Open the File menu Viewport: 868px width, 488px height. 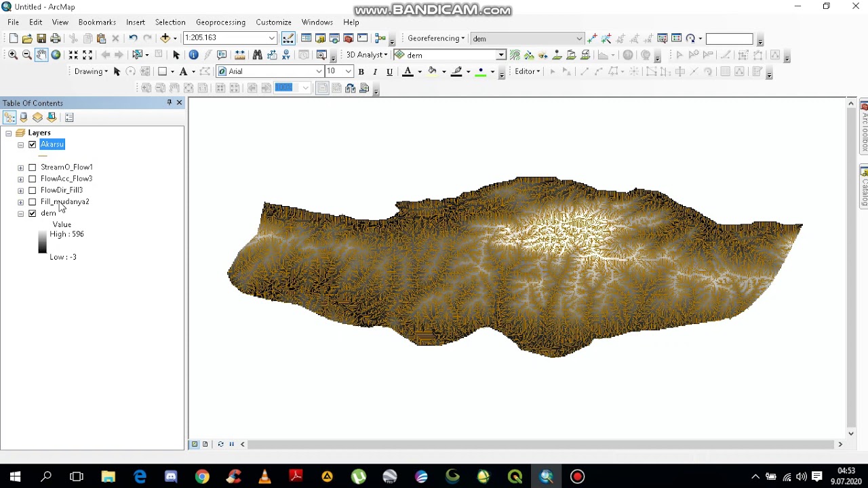[x=13, y=22]
